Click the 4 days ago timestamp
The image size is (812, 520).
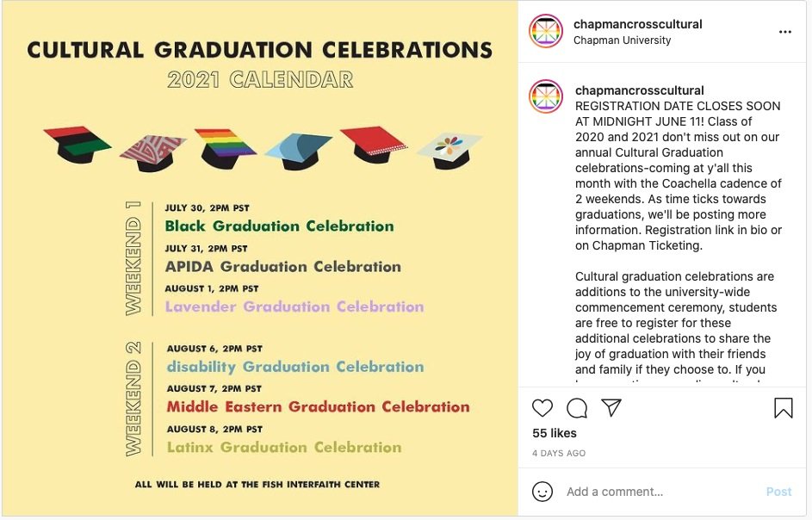[559, 453]
